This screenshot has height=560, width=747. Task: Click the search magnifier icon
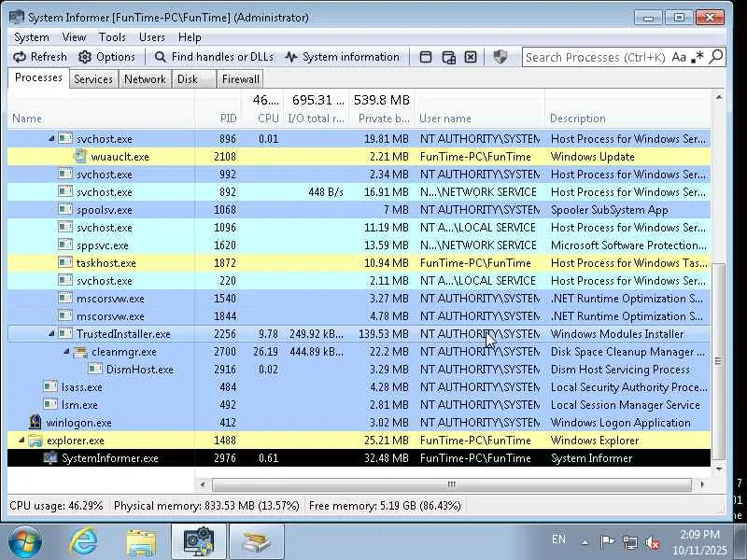point(716,57)
